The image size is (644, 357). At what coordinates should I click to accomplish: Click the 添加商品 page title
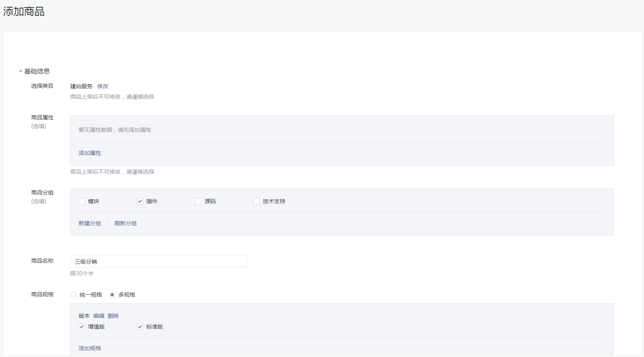coord(24,12)
